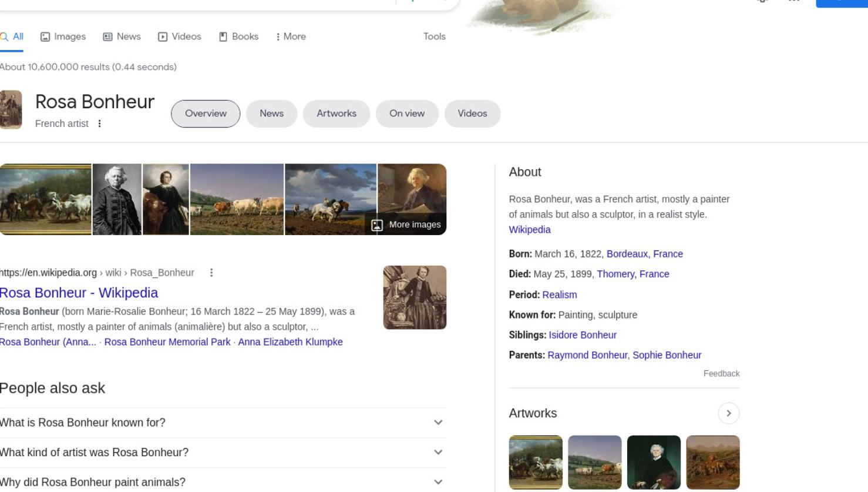This screenshot has height=492, width=868.
Task: Click Thomery, France death place link
Action: point(633,274)
